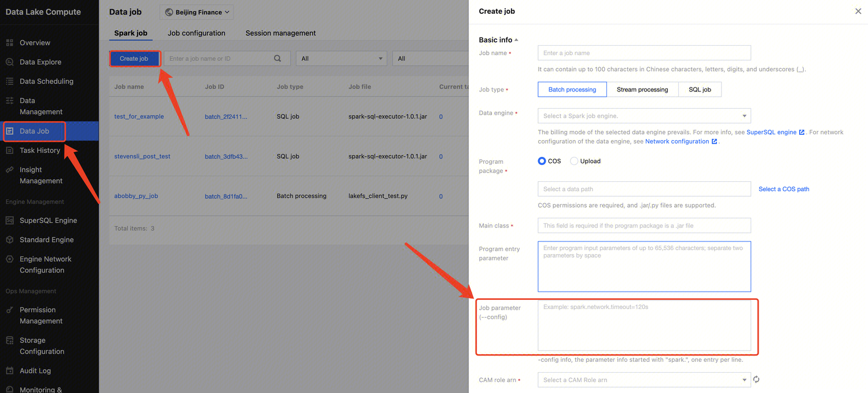The width and height of the screenshot is (868, 393).
Task: Open Data Explore via its sidebar icon
Action: (x=9, y=62)
